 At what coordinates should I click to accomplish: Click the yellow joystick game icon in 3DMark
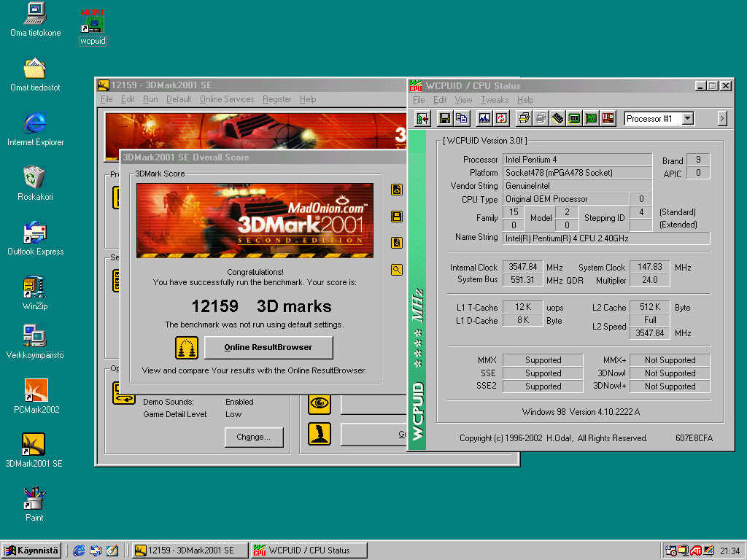(320, 435)
